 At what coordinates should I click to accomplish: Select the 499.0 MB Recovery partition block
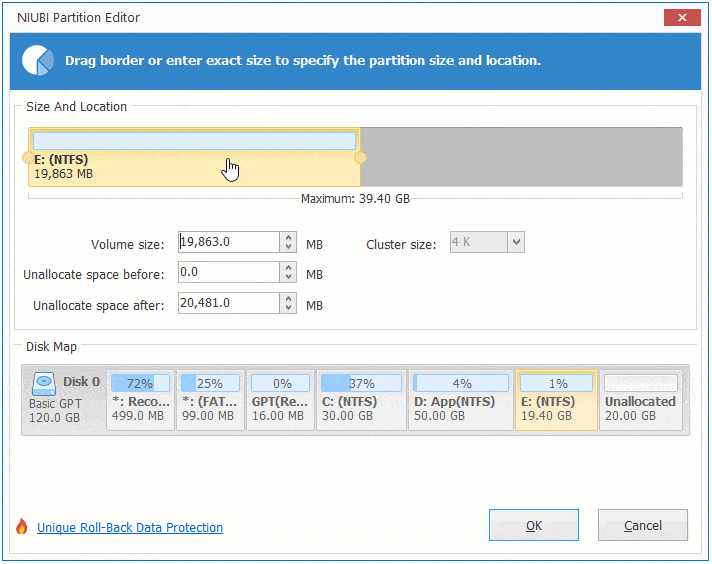tap(139, 400)
